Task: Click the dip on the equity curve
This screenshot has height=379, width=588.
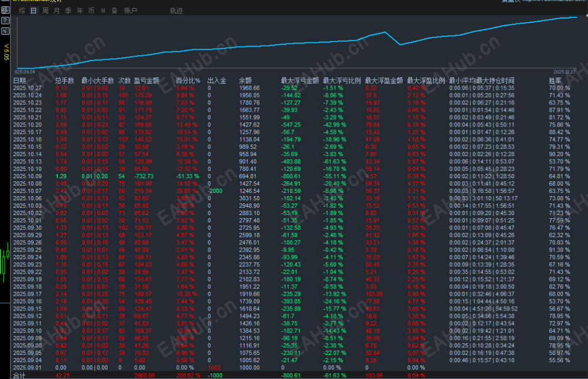Action: click(x=400, y=45)
